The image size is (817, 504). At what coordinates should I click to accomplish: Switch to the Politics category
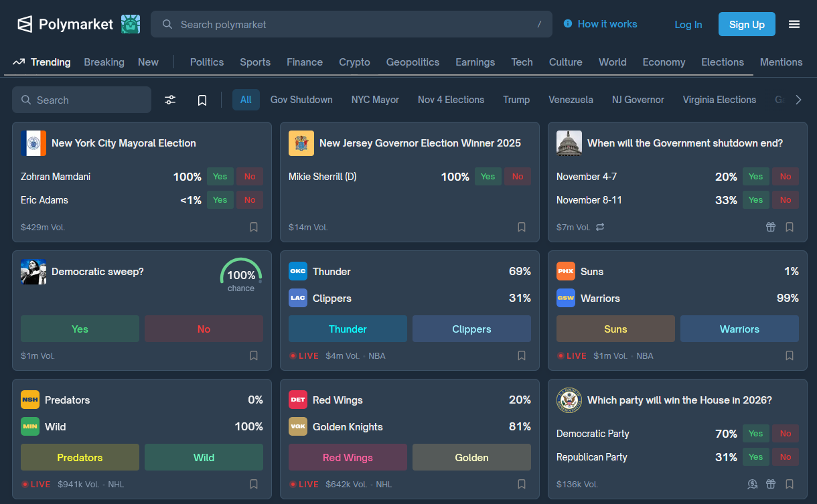tap(207, 62)
